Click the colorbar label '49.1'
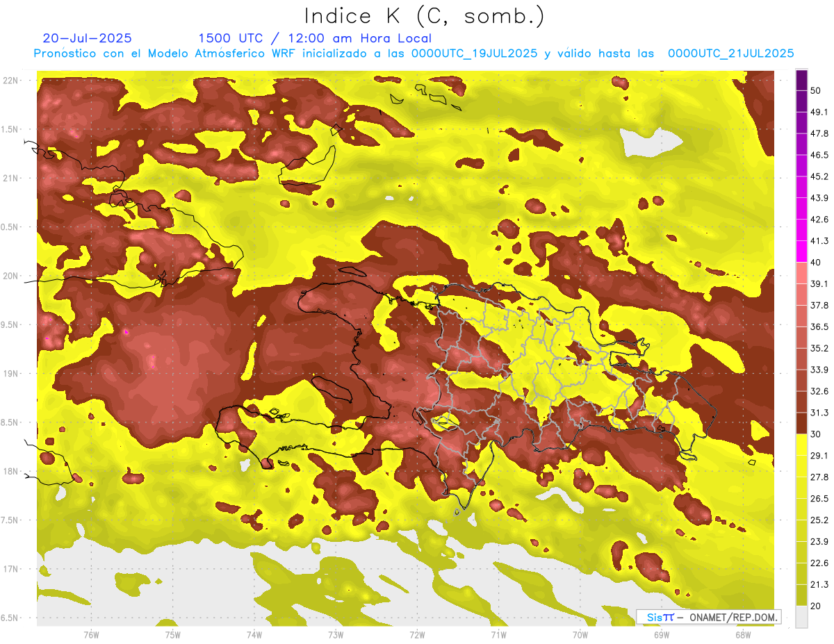The image size is (834, 644). [x=819, y=111]
